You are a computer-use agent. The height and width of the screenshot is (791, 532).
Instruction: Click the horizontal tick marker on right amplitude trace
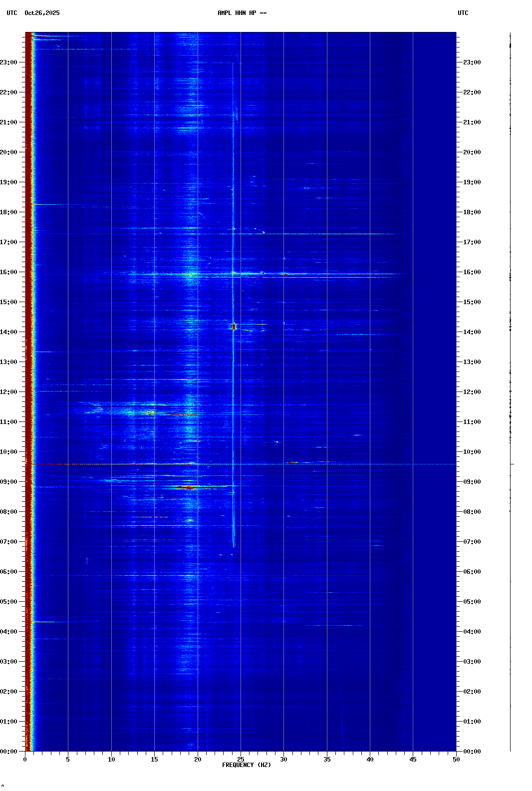point(512,464)
